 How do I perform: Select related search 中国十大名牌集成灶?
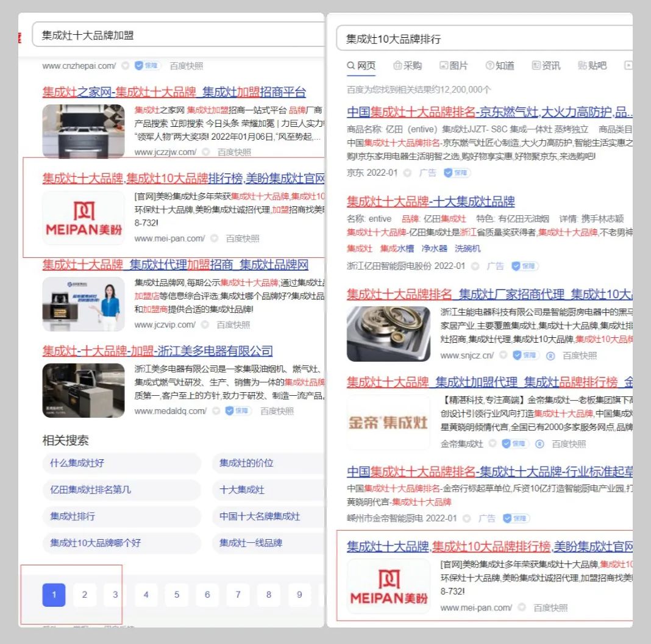pyautogui.click(x=269, y=517)
